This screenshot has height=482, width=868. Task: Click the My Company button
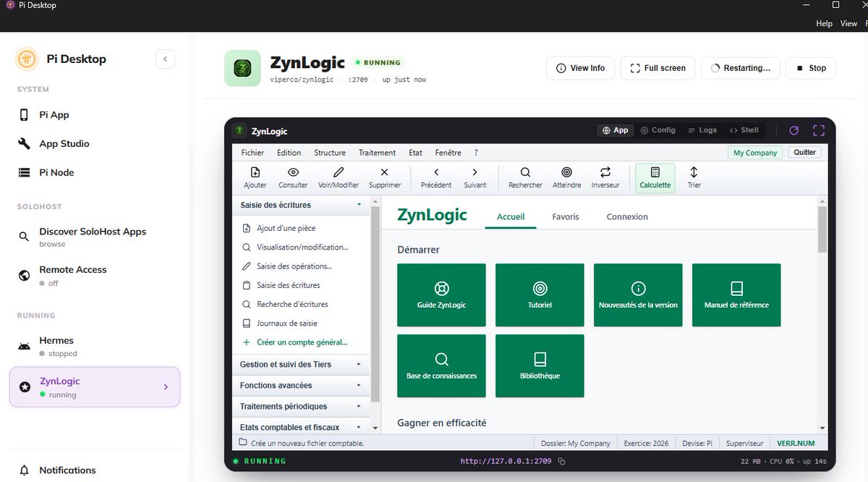[755, 153]
